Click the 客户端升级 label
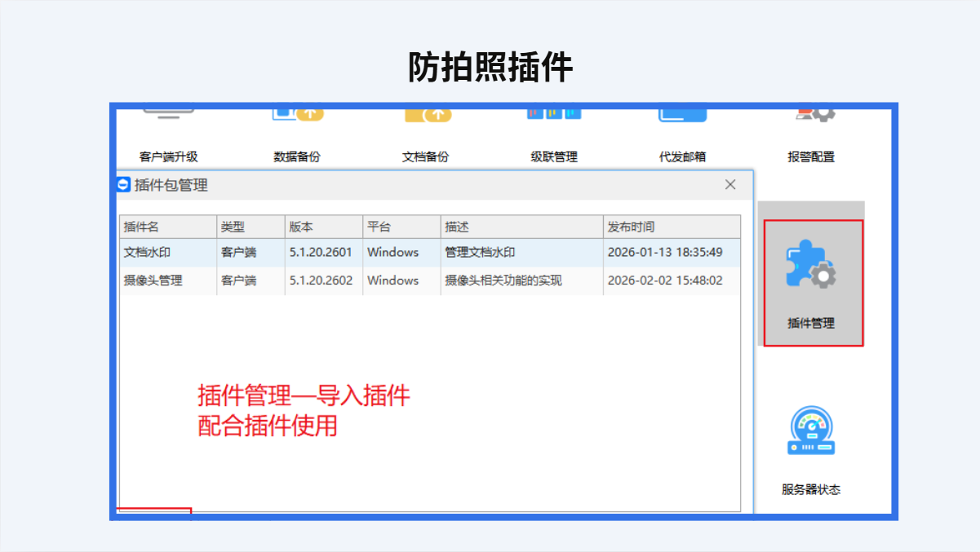This screenshot has width=980, height=552. pos(169,157)
